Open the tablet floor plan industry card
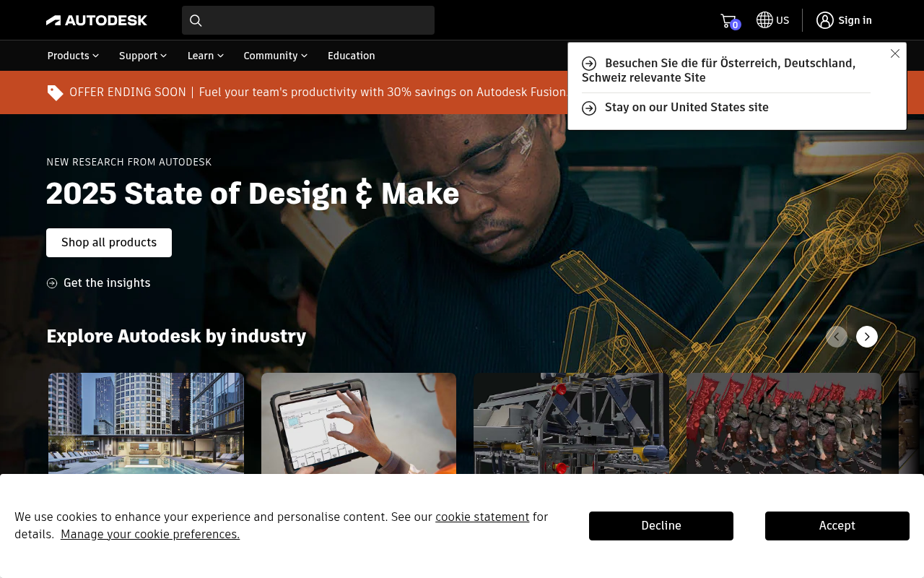This screenshot has width=924, height=578. pos(359,423)
